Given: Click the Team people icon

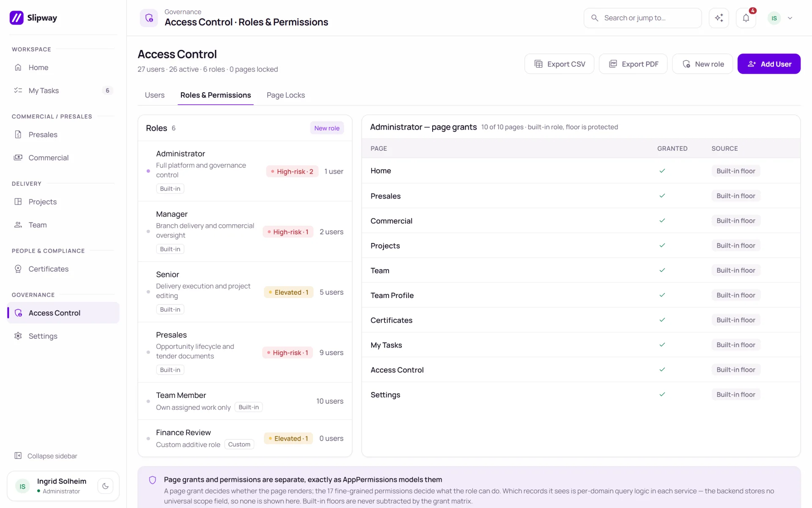Looking at the screenshot, I should [x=18, y=225].
